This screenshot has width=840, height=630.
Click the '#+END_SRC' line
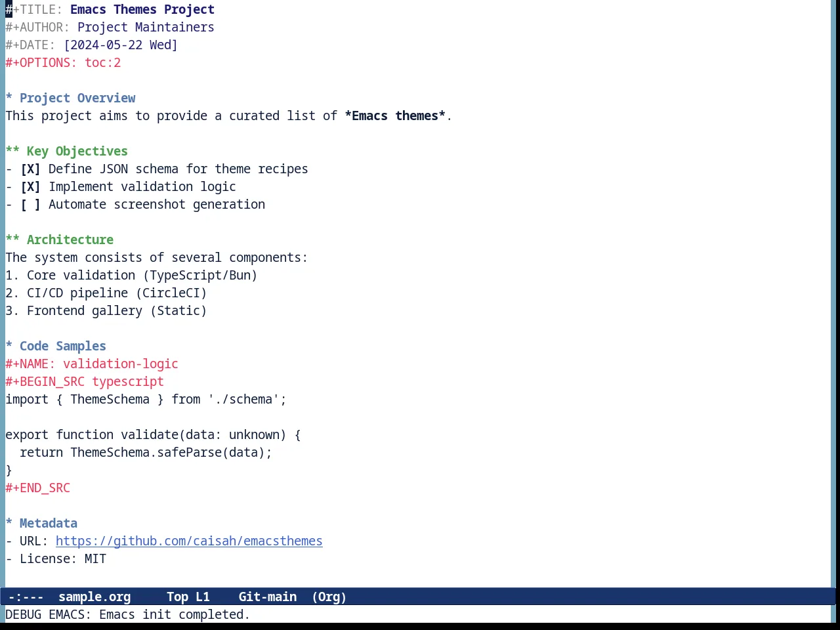point(37,488)
